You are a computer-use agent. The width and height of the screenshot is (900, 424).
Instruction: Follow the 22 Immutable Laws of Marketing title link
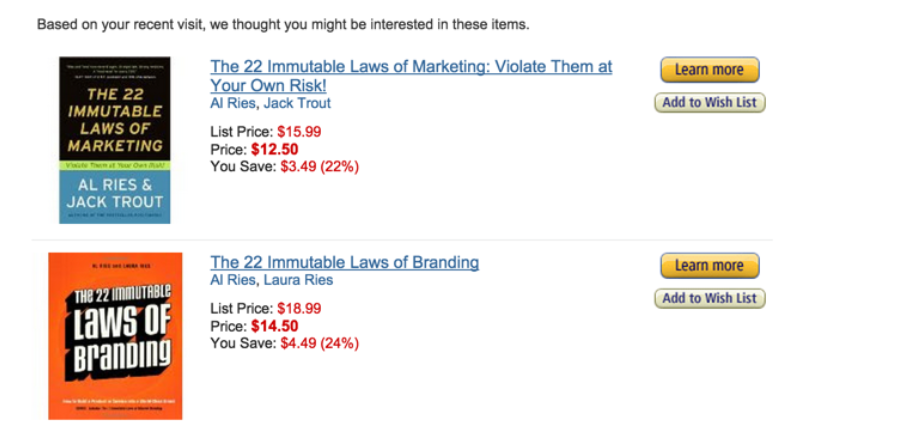coord(411,76)
